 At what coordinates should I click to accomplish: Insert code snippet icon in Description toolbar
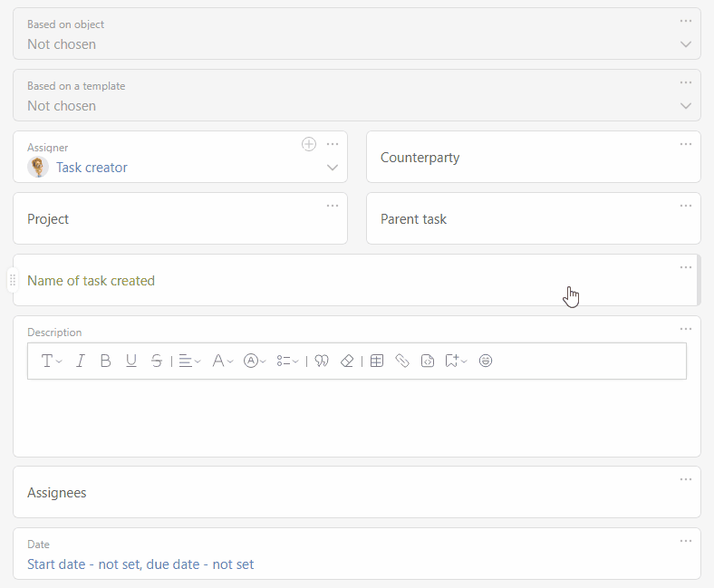point(428,361)
